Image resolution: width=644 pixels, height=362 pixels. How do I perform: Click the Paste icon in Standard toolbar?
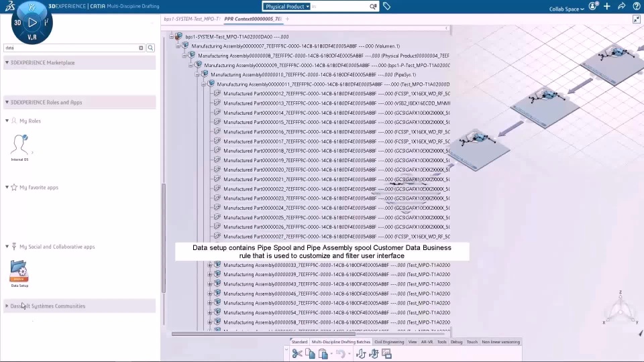point(323,354)
